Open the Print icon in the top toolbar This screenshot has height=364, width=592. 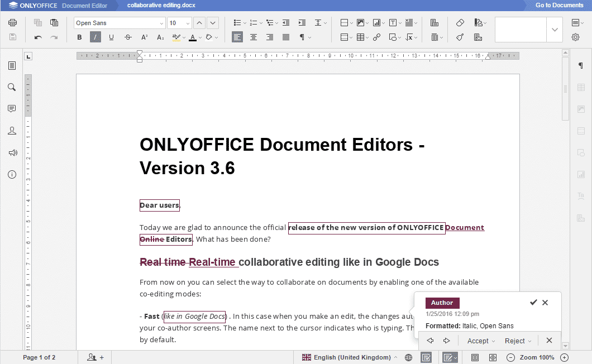point(12,23)
